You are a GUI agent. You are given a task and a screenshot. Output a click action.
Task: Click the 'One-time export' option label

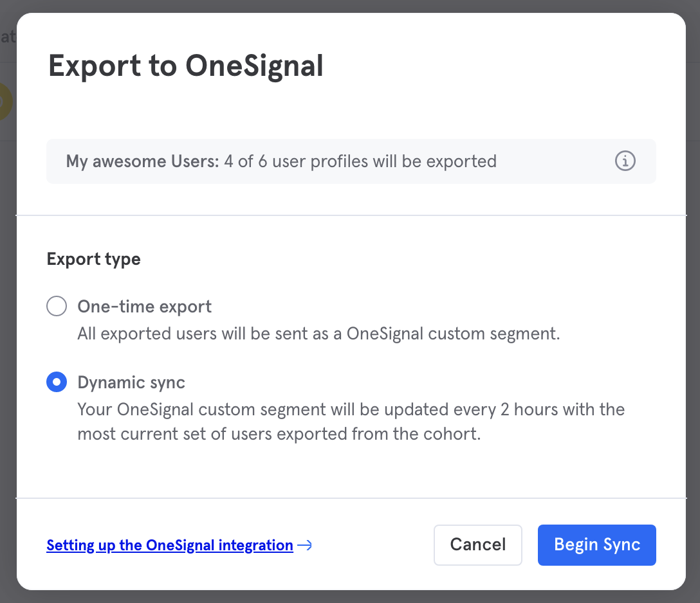(144, 307)
